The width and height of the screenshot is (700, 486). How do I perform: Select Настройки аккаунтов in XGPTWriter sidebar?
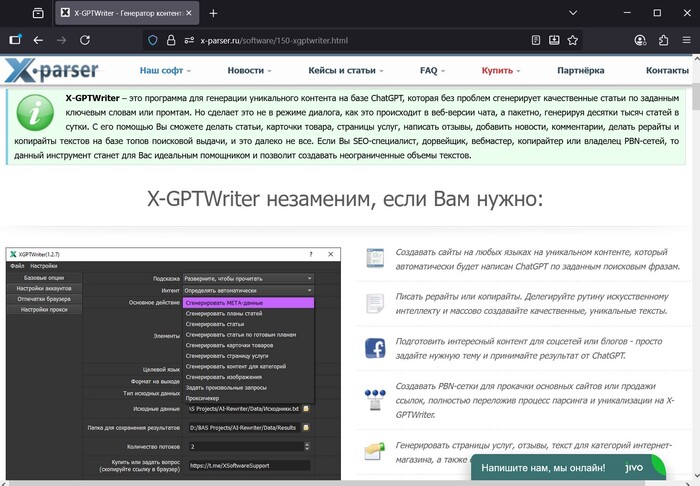click(44, 288)
